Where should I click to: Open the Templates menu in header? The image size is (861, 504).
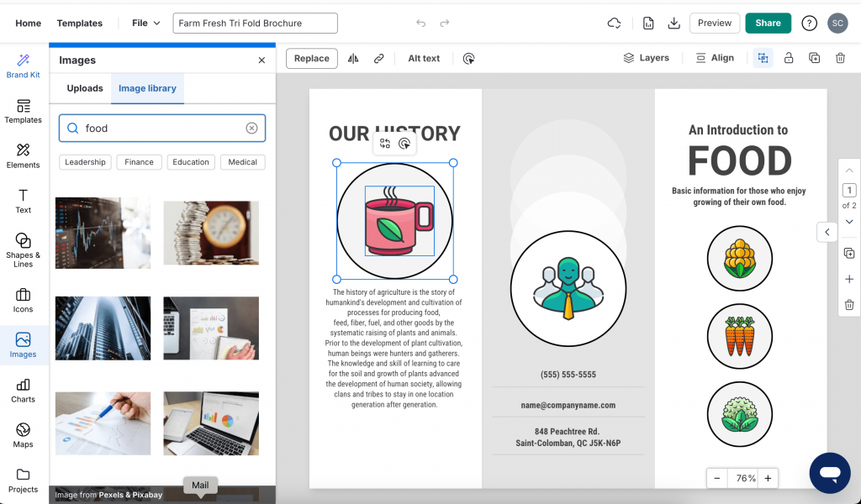click(79, 24)
